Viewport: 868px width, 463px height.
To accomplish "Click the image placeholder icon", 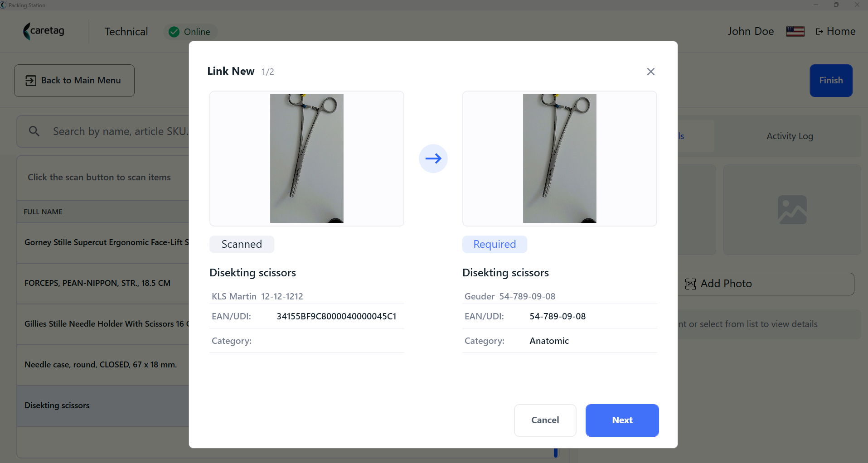I will tap(792, 210).
